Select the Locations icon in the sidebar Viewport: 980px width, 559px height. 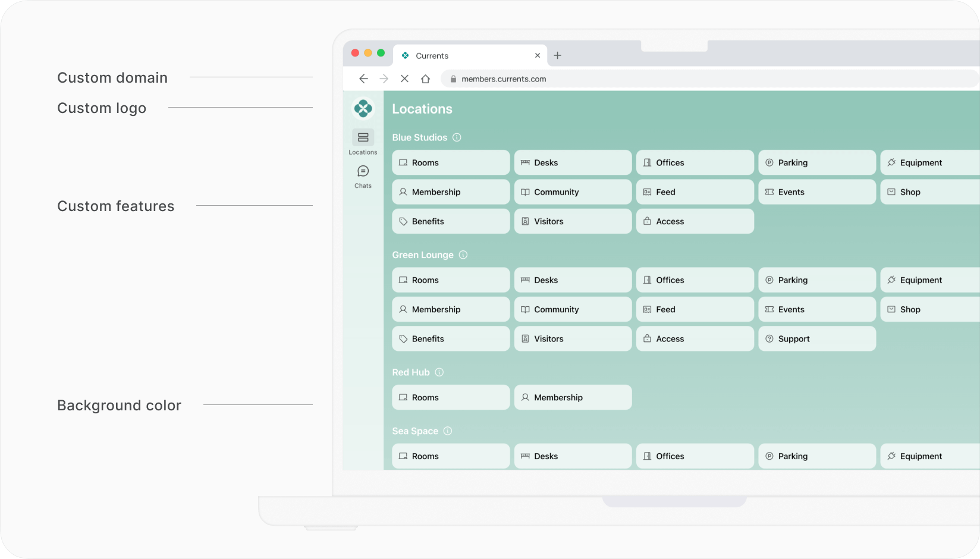pos(363,142)
